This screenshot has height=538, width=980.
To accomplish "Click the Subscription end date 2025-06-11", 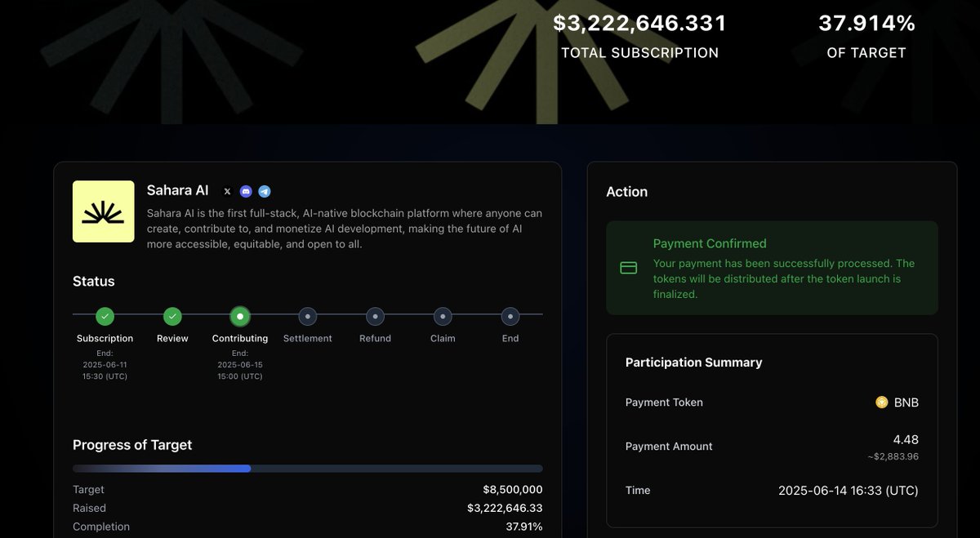I will point(105,365).
